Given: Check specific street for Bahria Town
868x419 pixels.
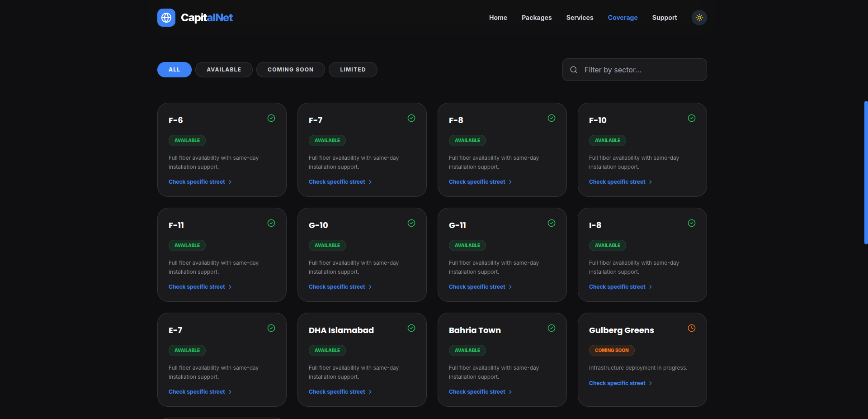Looking at the screenshot, I should pos(481,392).
